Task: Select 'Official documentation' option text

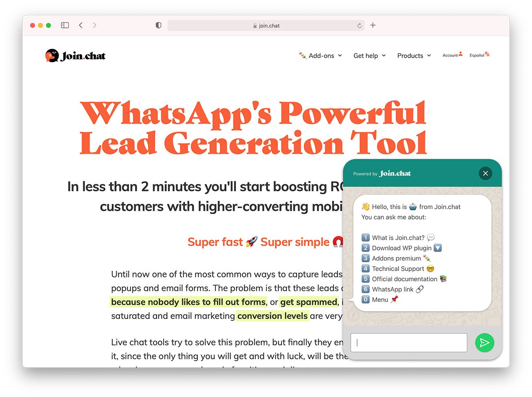Action: [x=404, y=279]
